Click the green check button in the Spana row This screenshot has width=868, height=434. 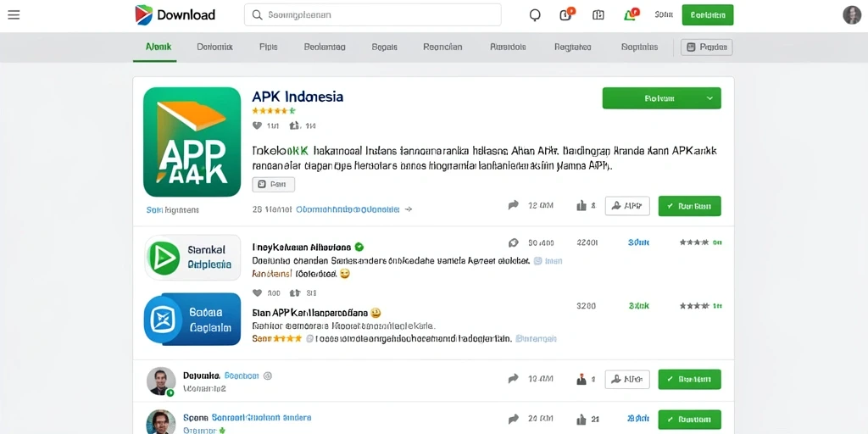click(690, 420)
